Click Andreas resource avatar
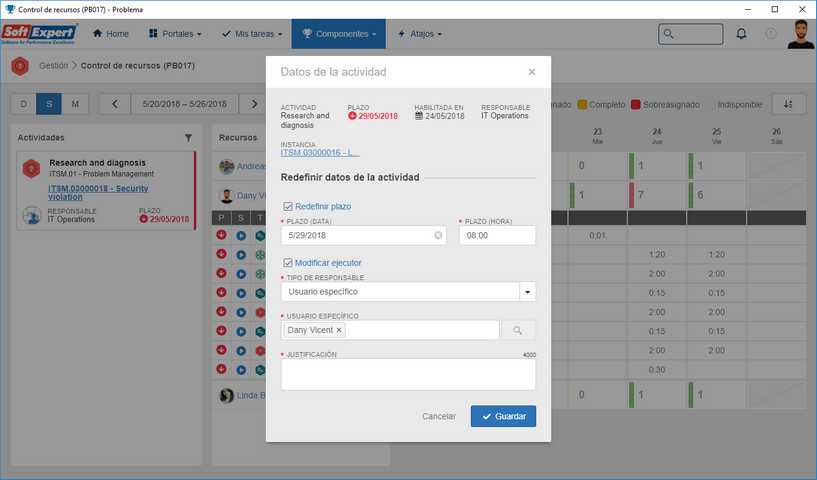The height and width of the screenshot is (480, 817). [227, 167]
